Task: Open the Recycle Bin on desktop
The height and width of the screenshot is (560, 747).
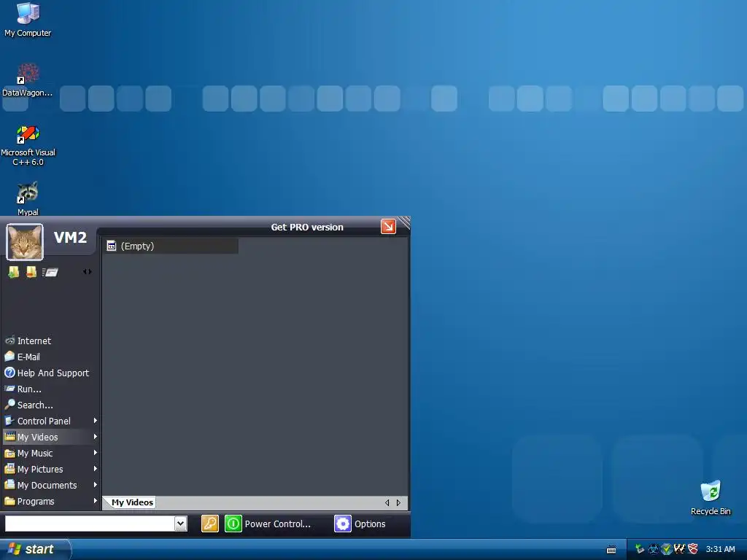Action: (711, 497)
